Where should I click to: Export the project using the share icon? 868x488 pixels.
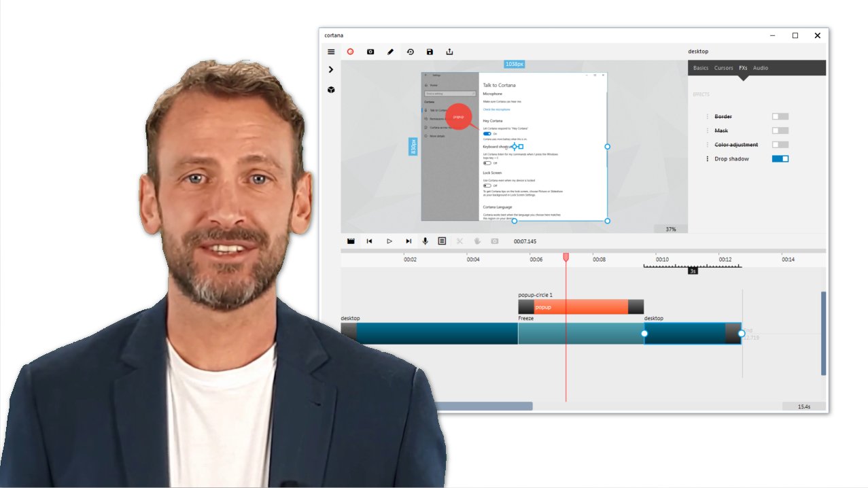pos(449,51)
